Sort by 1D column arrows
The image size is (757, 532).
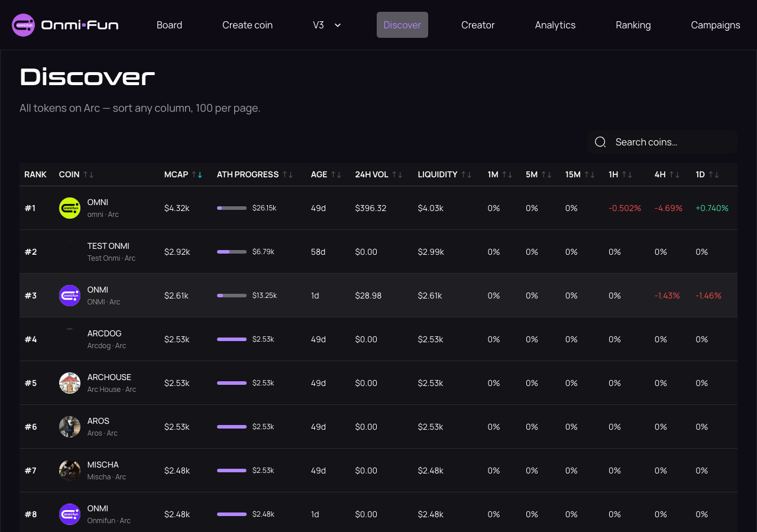(x=714, y=174)
